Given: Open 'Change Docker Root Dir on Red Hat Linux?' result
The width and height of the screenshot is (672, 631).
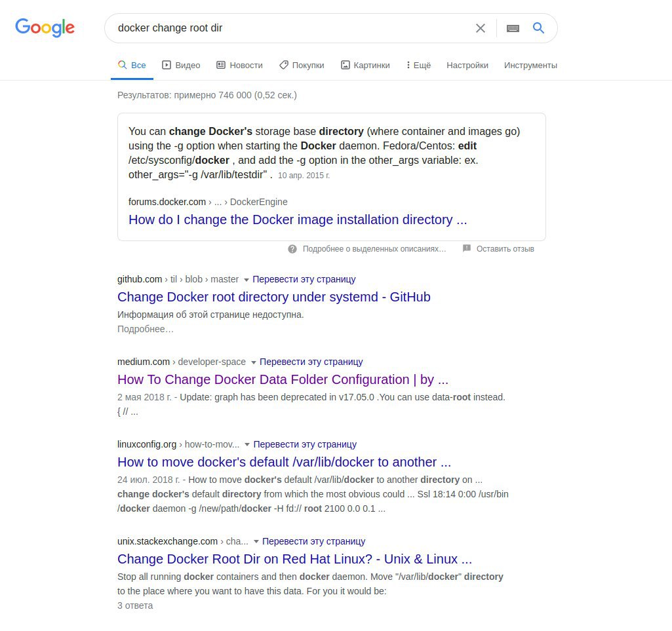Looking at the screenshot, I should click(294, 559).
